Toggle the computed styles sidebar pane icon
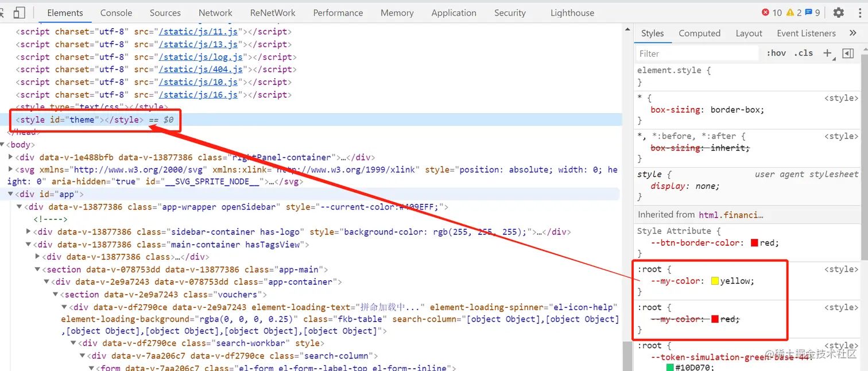Image resolution: width=868 pixels, height=371 pixels. point(848,53)
